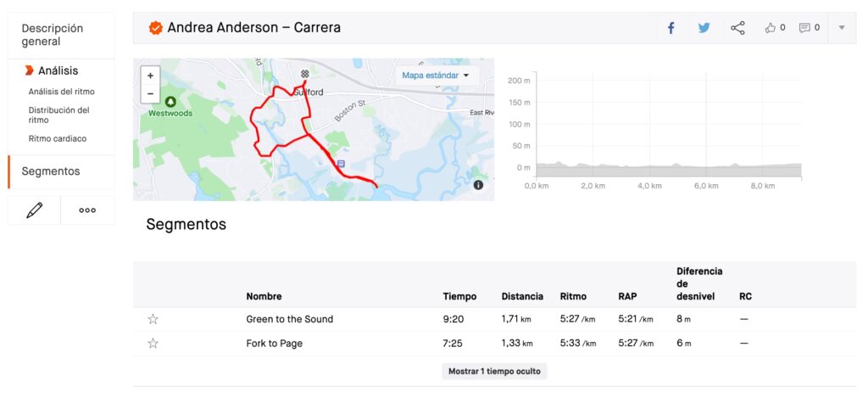Image resolution: width=868 pixels, height=403 pixels.
Task: Click the map info icon
Action: [x=478, y=184]
